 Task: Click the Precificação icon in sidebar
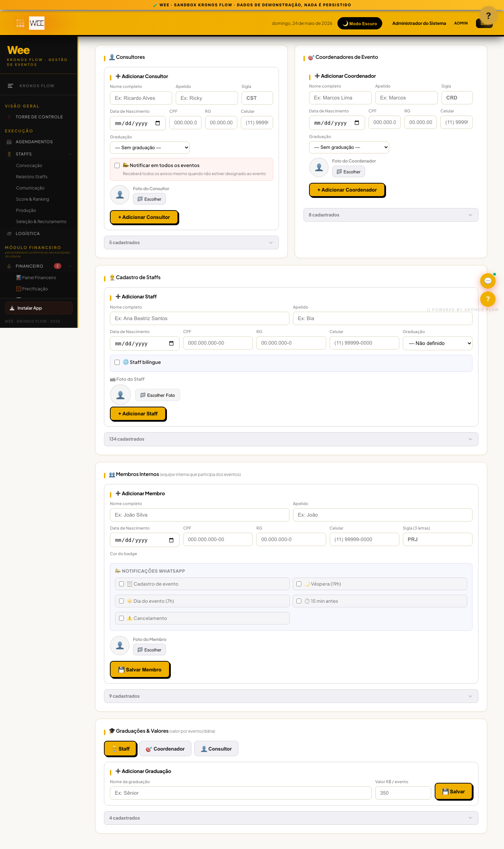(19, 289)
